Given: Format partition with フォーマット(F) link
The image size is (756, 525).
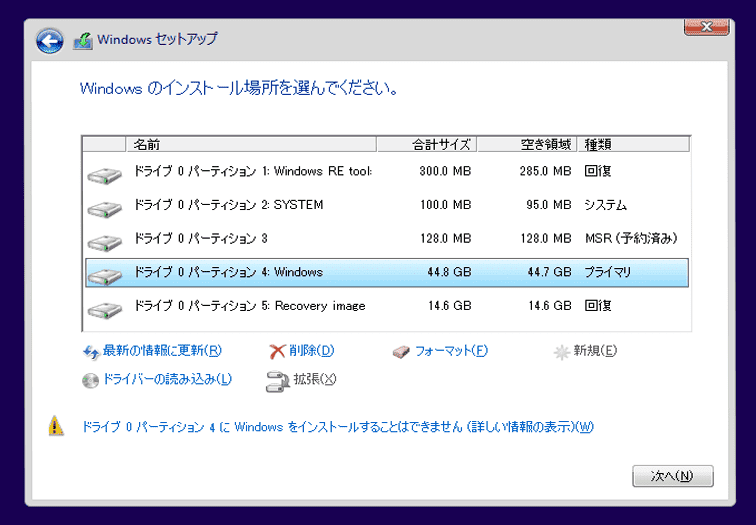Looking at the screenshot, I should tap(451, 350).
